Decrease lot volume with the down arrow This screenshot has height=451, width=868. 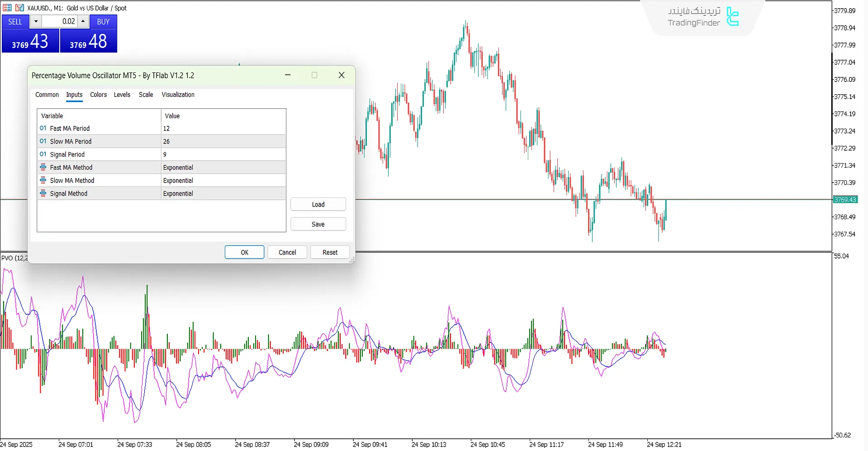point(36,21)
